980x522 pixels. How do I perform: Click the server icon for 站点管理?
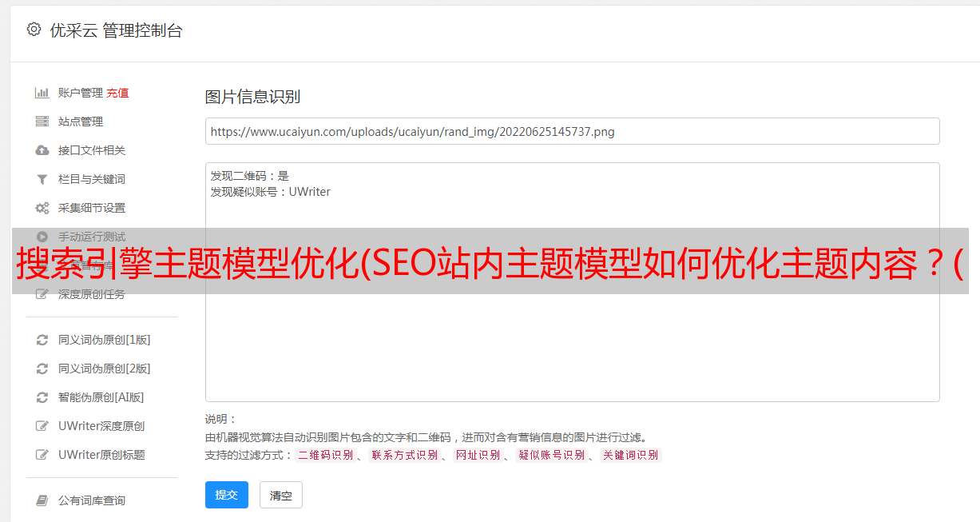click(x=42, y=122)
